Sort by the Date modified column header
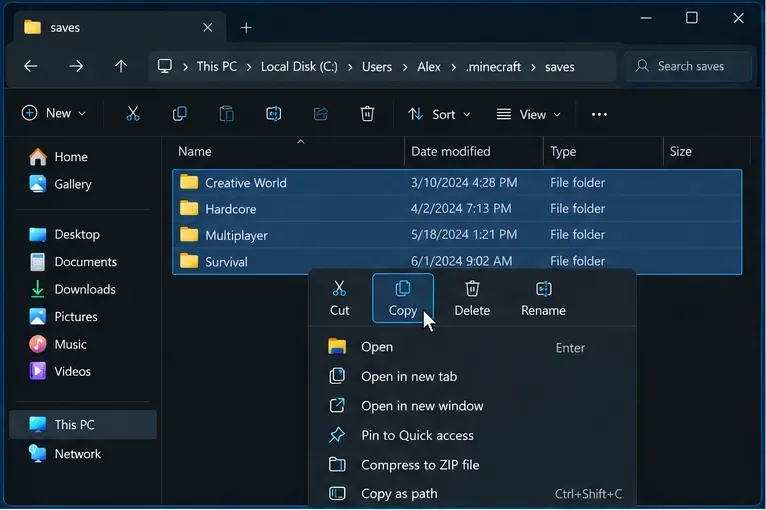This screenshot has width=766, height=510. tap(474, 151)
